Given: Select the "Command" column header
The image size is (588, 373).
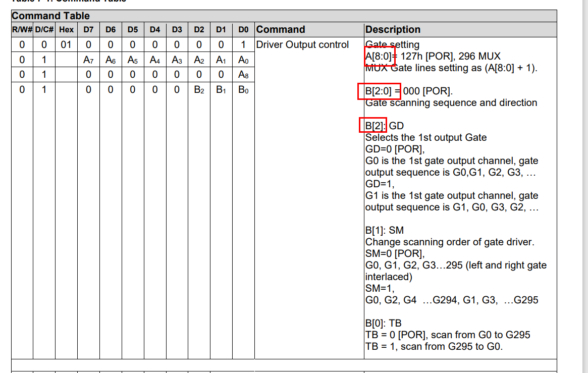Looking at the screenshot, I should coord(309,30).
